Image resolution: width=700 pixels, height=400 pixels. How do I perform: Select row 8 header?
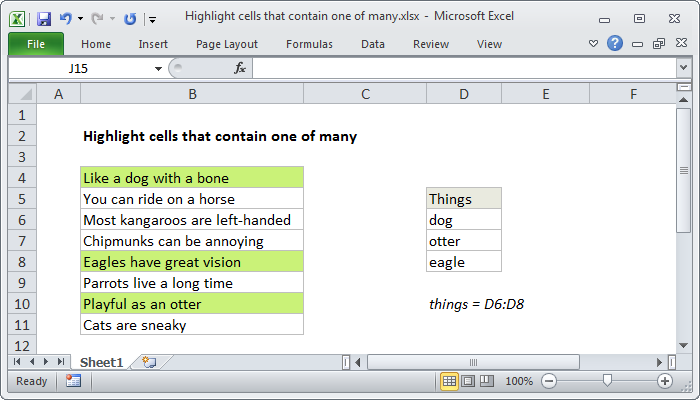tap(22, 262)
